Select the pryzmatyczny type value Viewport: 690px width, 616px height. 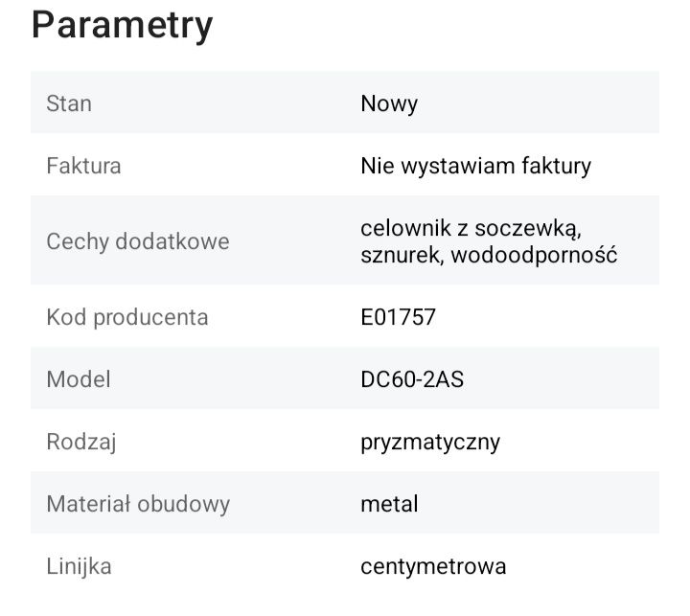pyautogui.click(x=430, y=442)
